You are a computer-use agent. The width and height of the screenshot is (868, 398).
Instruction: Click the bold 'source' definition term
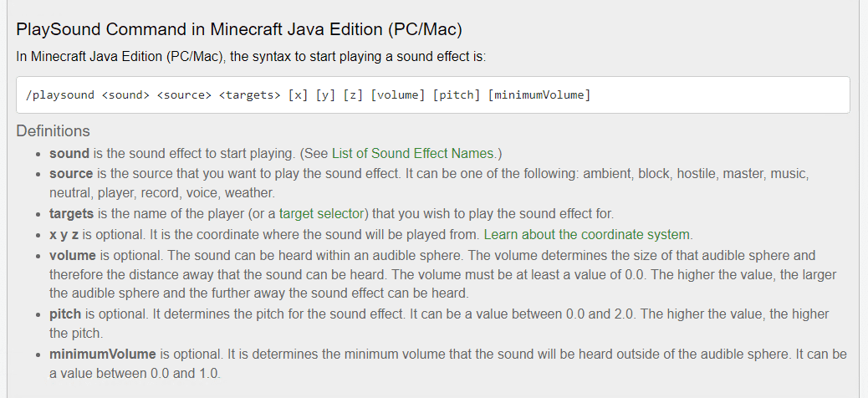pyautogui.click(x=72, y=174)
